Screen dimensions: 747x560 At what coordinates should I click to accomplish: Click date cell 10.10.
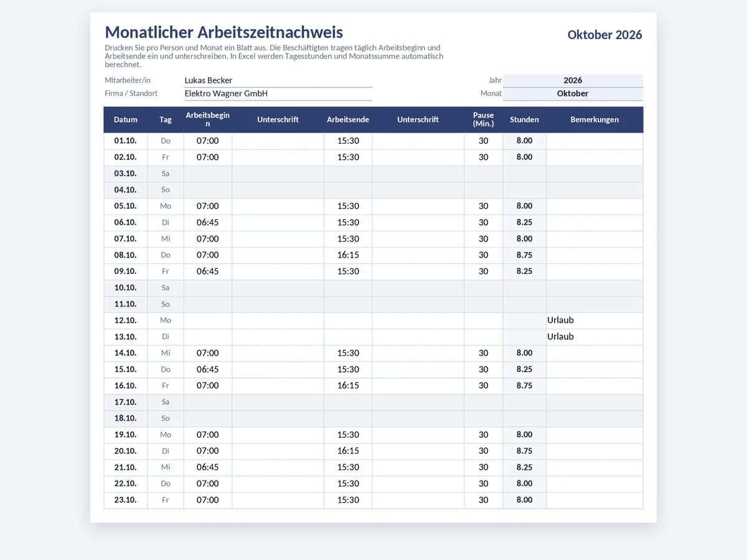point(126,288)
